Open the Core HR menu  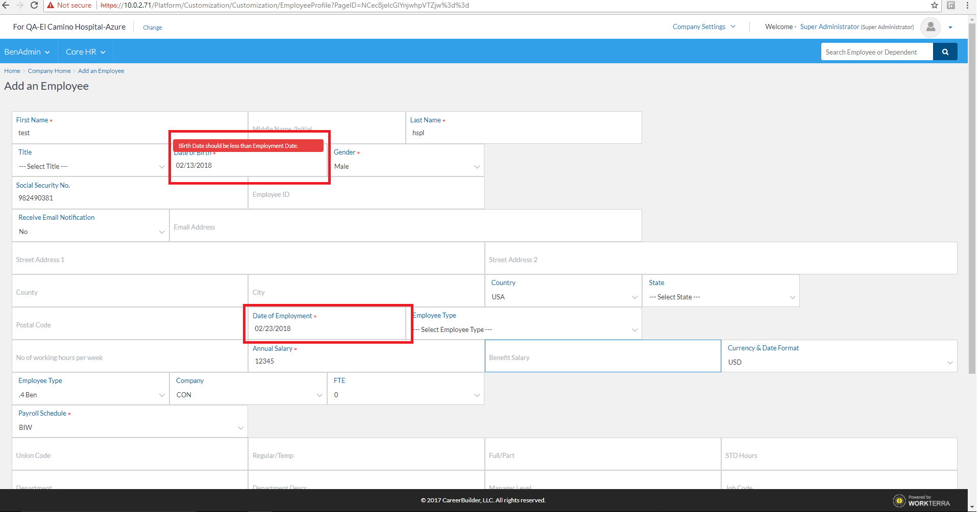85,52
